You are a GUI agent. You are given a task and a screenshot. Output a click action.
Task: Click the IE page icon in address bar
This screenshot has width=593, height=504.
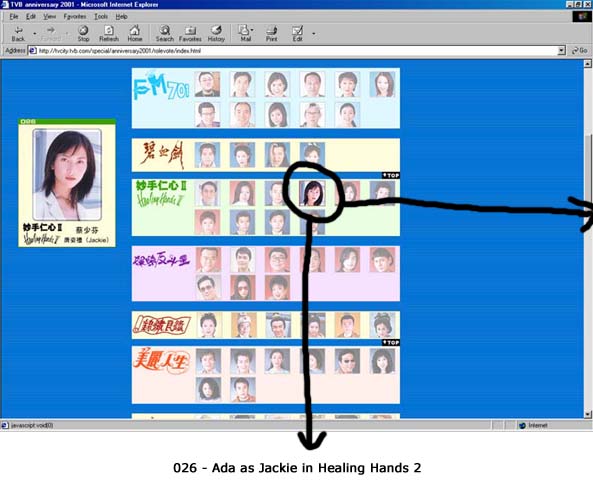(33, 51)
